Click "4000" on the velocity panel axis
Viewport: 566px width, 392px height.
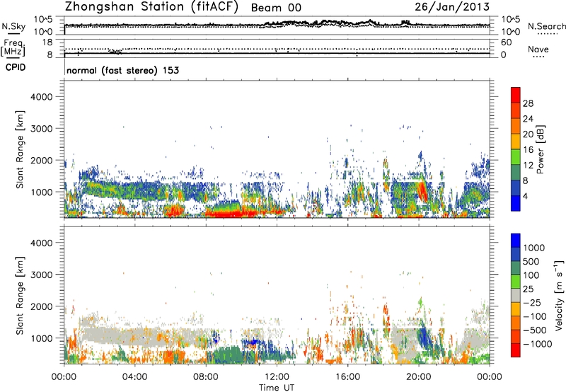tap(41, 243)
